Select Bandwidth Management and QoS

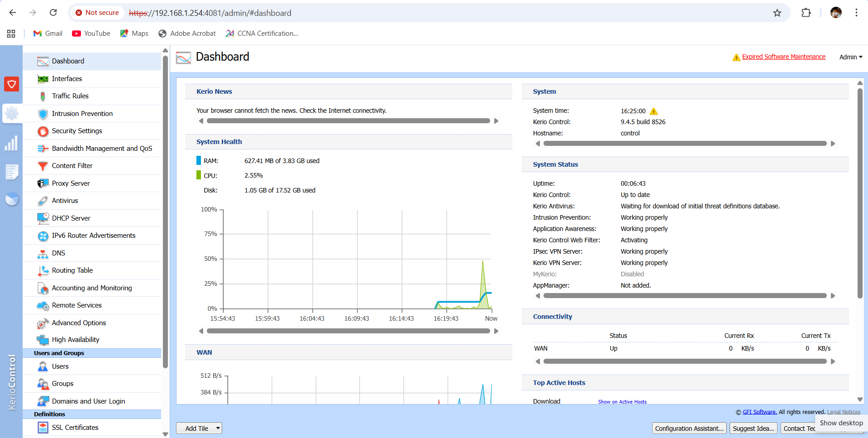102,149
